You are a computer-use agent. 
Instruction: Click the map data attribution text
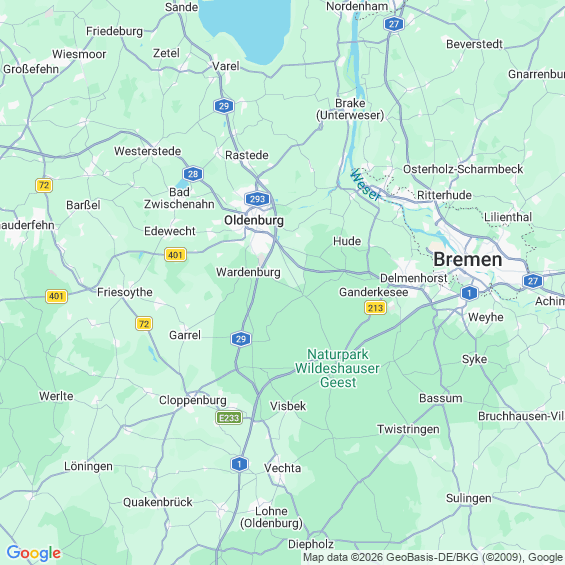coord(433,558)
